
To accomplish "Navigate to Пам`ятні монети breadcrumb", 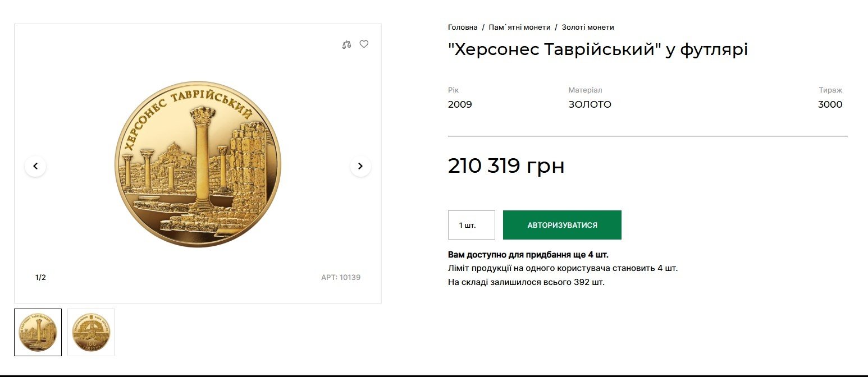I will (x=519, y=27).
